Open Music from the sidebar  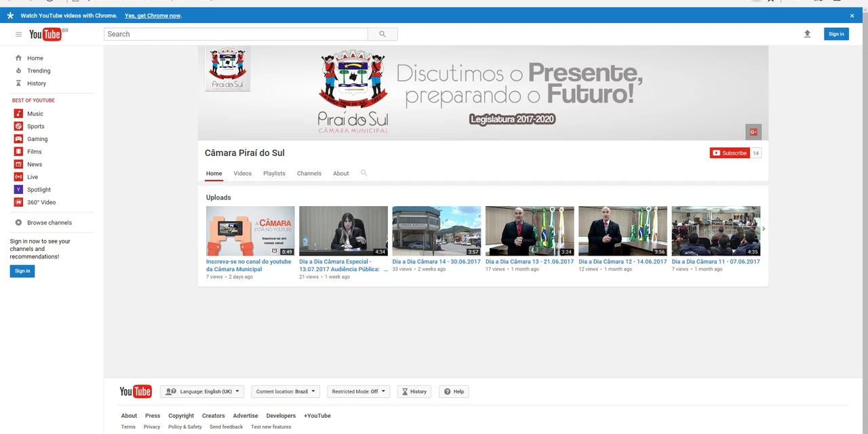click(35, 113)
